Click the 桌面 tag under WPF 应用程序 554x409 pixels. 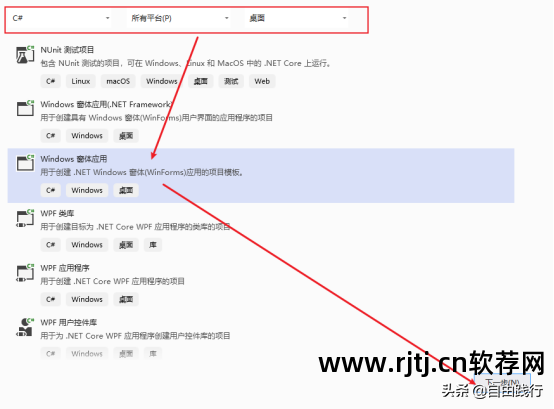pyautogui.click(x=126, y=299)
